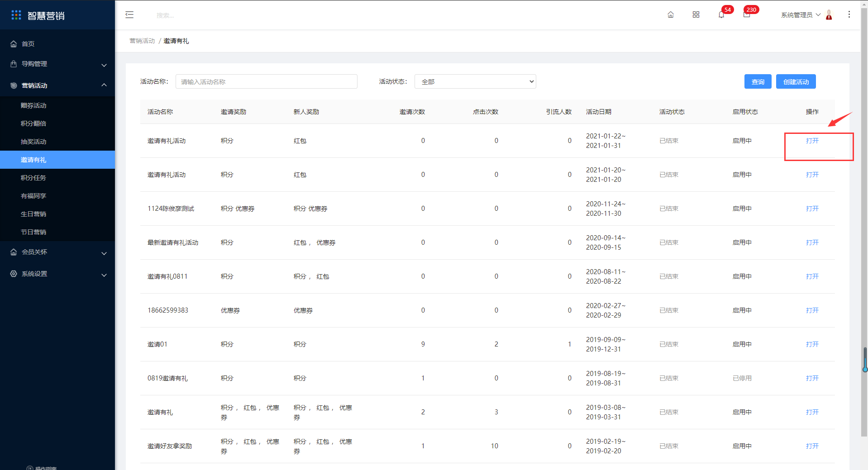Click the date 2019-09-09~ 2019-12-31 cell
The width and height of the screenshot is (868, 470).
(606, 344)
